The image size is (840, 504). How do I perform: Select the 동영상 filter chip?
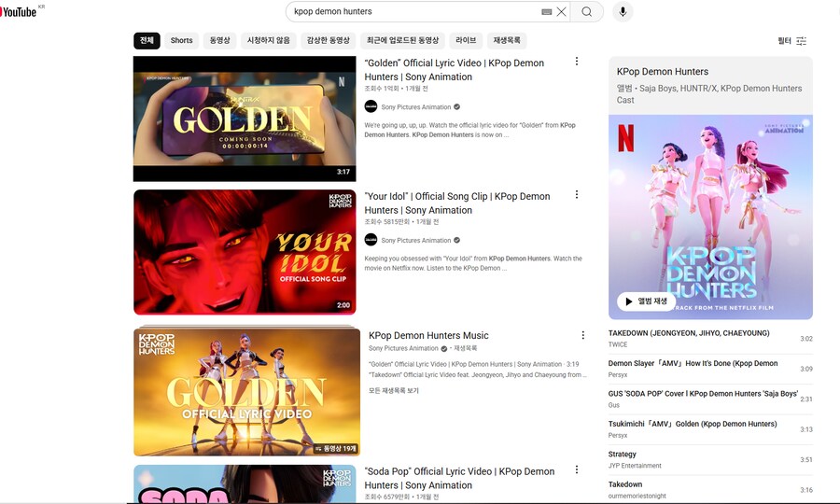pyautogui.click(x=219, y=41)
